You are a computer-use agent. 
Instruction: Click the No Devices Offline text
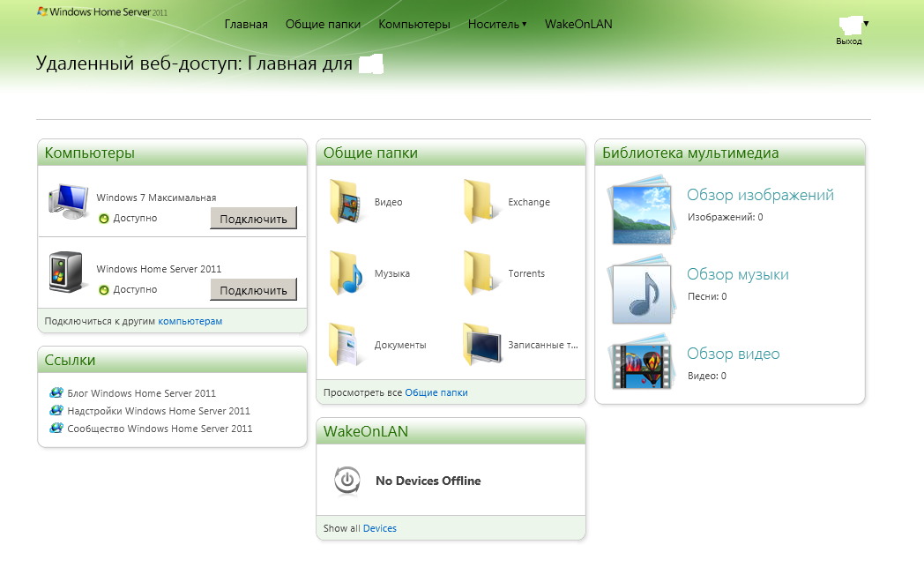click(x=428, y=481)
